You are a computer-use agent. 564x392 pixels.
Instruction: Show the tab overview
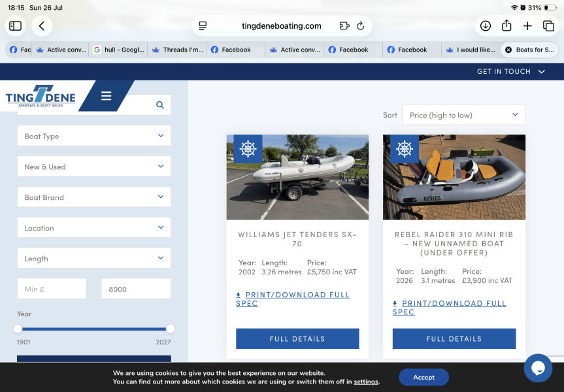point(548,26)
